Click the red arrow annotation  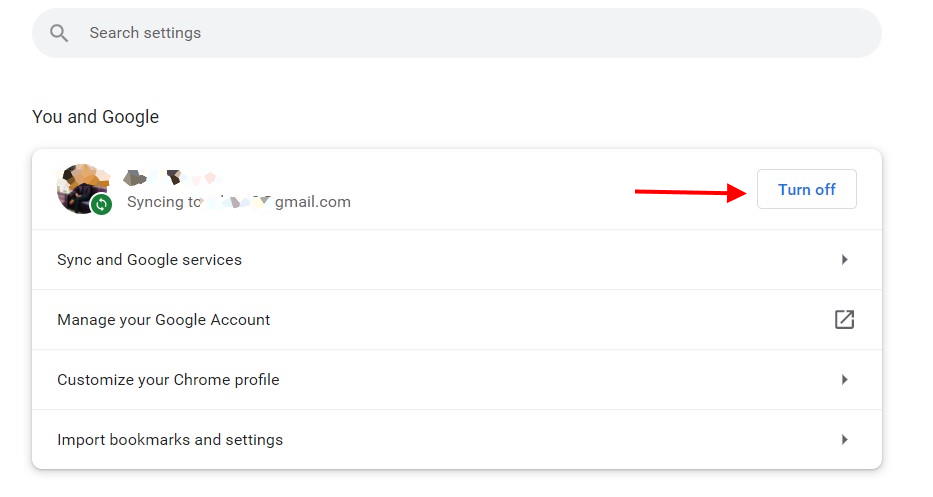tap(690, 192)
